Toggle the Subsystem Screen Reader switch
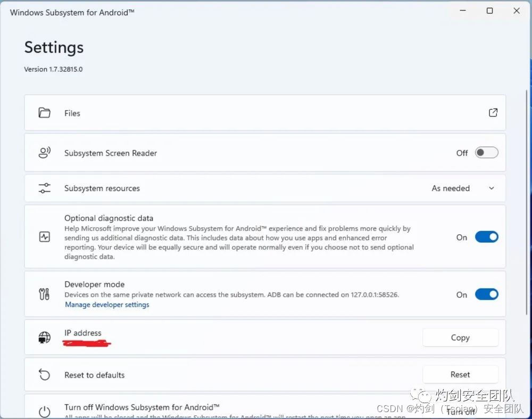532x419 pixels. coord(487,153)
